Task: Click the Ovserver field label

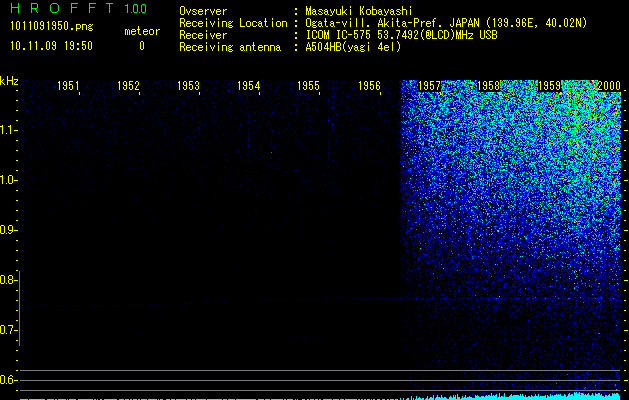Action: click(x=203, y=11)
